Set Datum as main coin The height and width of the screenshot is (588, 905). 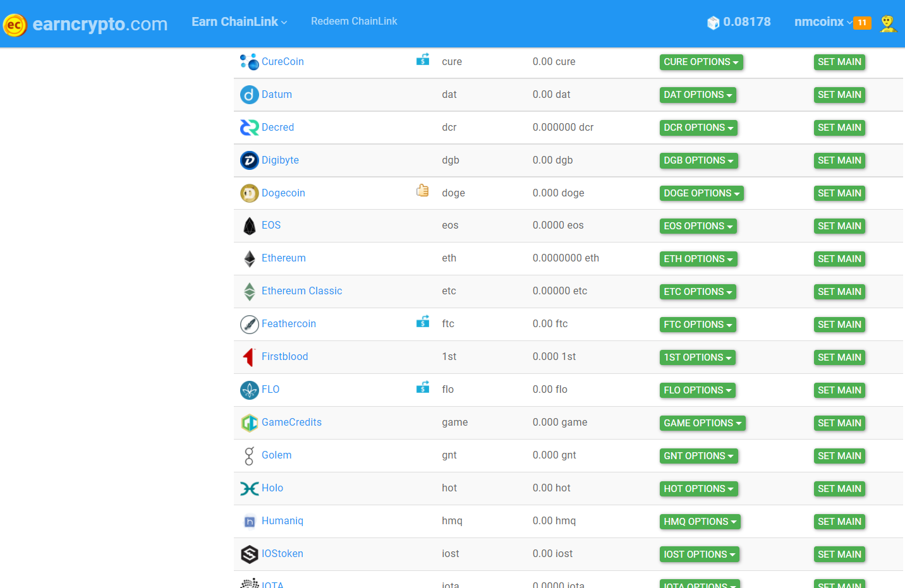click(839, 95)
